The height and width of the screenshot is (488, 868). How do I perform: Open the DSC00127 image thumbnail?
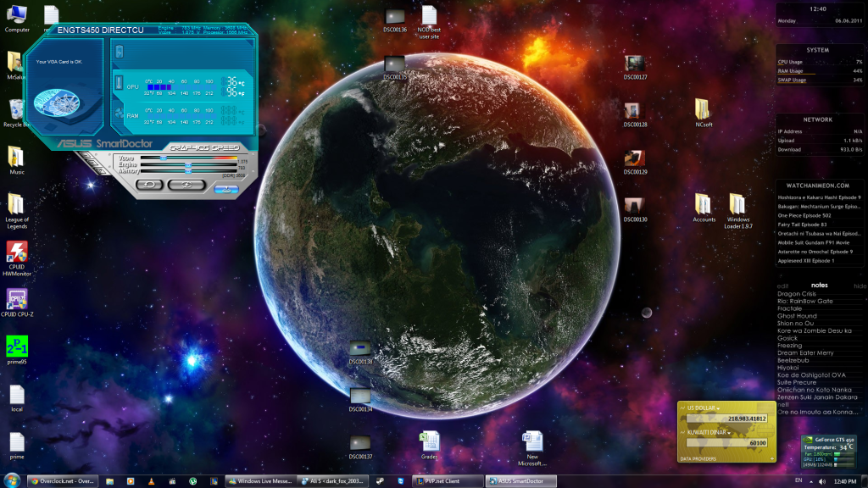pyautogui.click(x=635, y=68)
